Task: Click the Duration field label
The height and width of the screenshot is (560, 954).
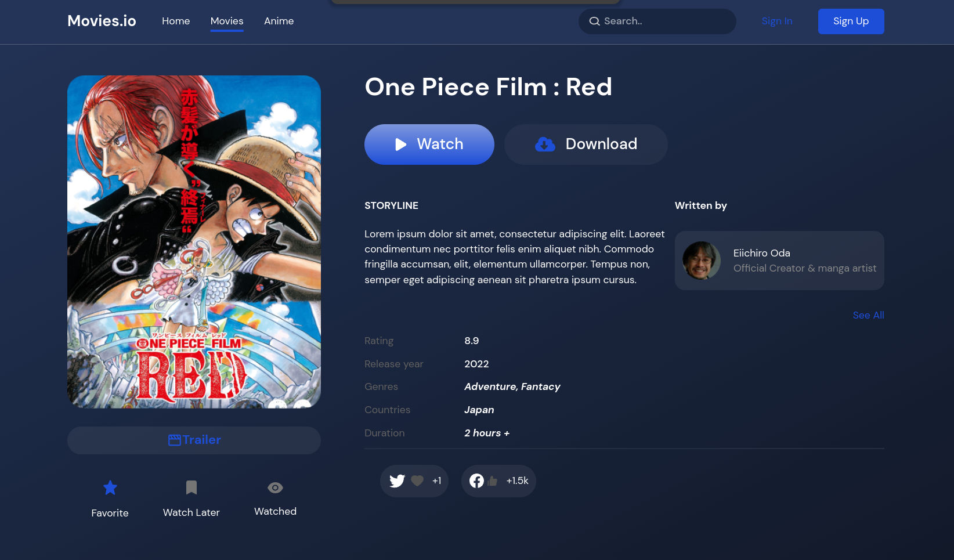Action: (385, 433)
